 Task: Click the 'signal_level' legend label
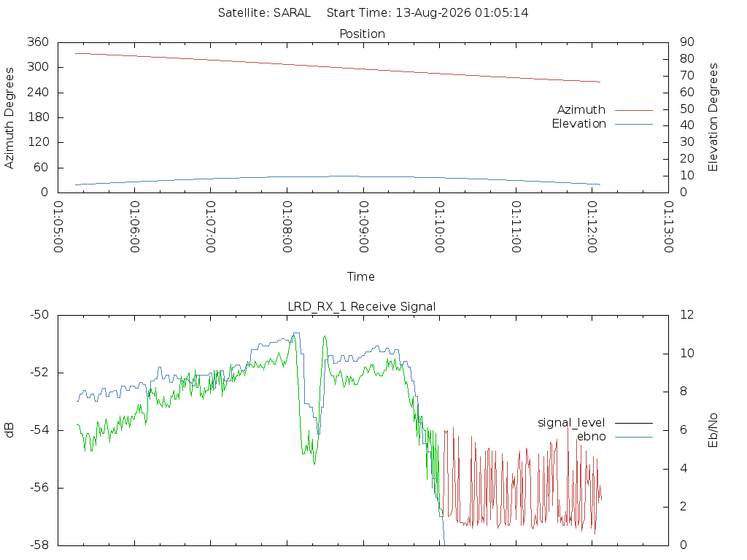tap(571, 423)
